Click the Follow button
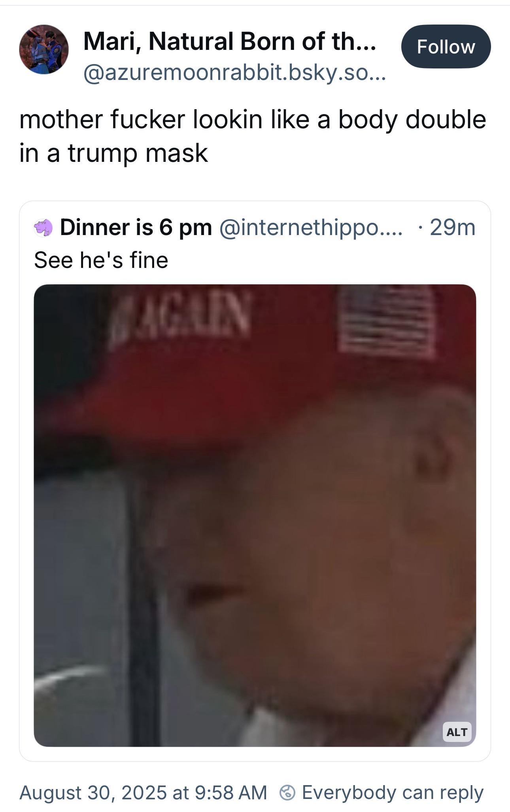 point(446,47)
